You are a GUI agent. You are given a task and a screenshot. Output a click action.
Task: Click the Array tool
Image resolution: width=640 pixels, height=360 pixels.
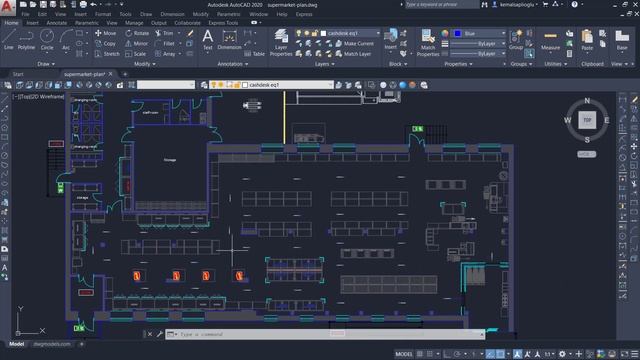click(165, 53)
